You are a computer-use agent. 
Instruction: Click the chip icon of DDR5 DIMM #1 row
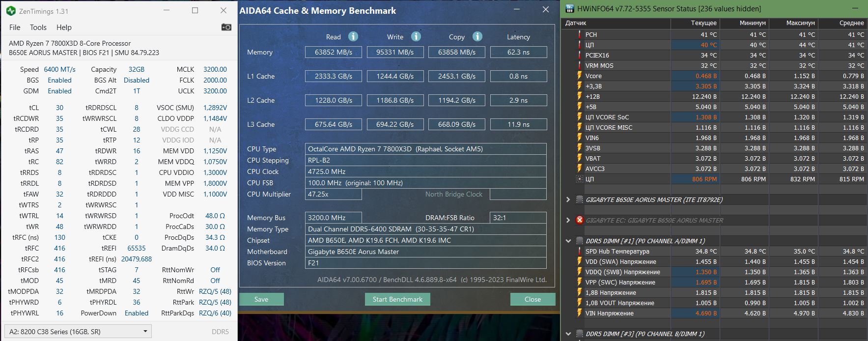click(x=580, y=241)
